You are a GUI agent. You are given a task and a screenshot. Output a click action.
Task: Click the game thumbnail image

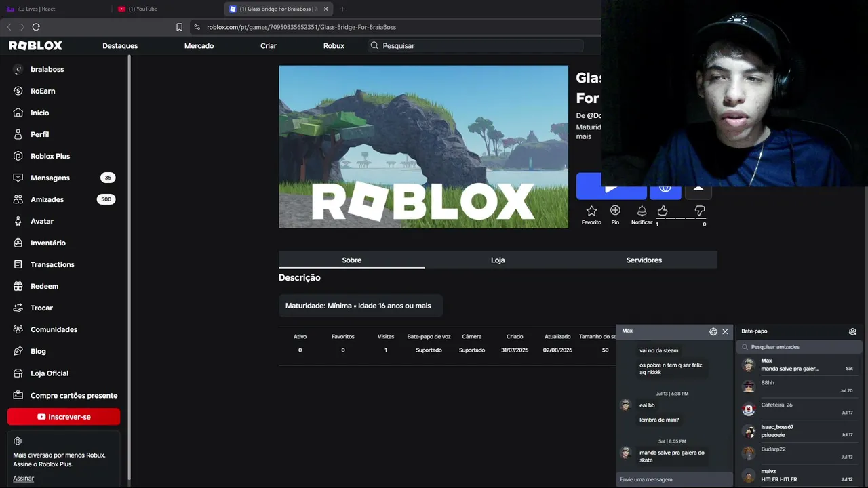tap(423, 146)
